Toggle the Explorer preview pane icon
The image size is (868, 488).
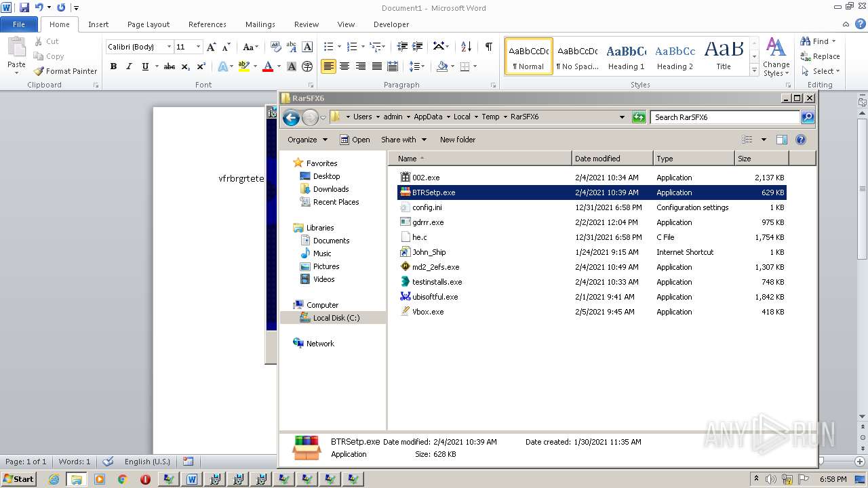[x=781, y=140]
